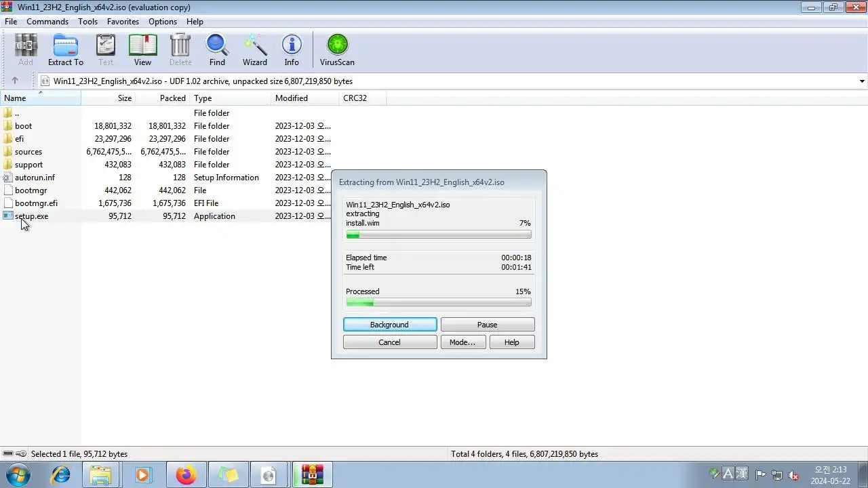Select the bootmgr file icon
Image resolution: width=868 pixels, height=488 pixels.
pos(8,190)
